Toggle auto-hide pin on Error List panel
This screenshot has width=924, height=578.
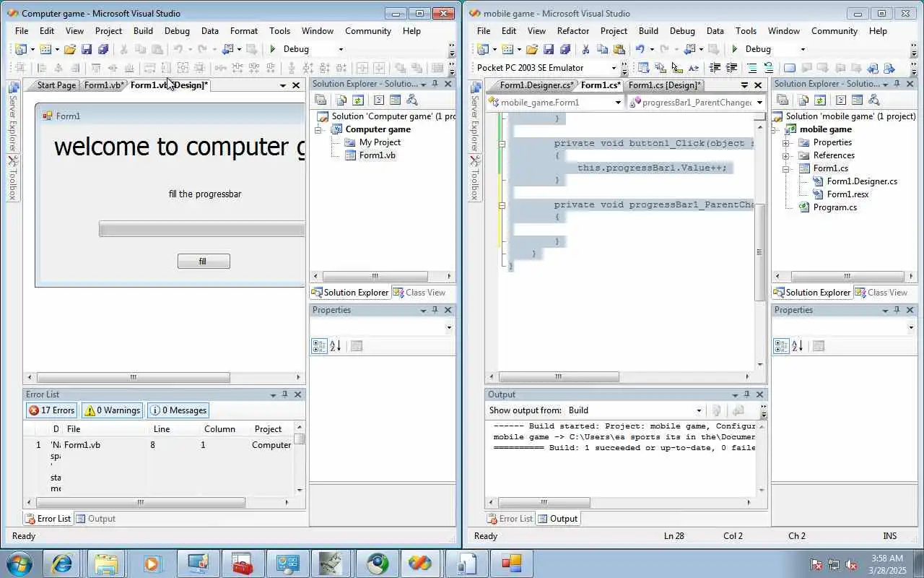[x=285, y=394]
